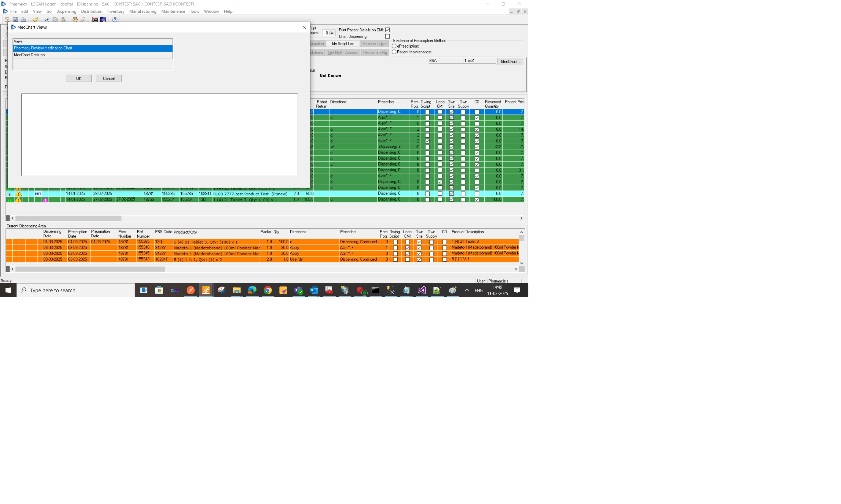Select the Patient Maintenance radio button
Viewport: 841px width, 504px height.
(x=394, y=52)
